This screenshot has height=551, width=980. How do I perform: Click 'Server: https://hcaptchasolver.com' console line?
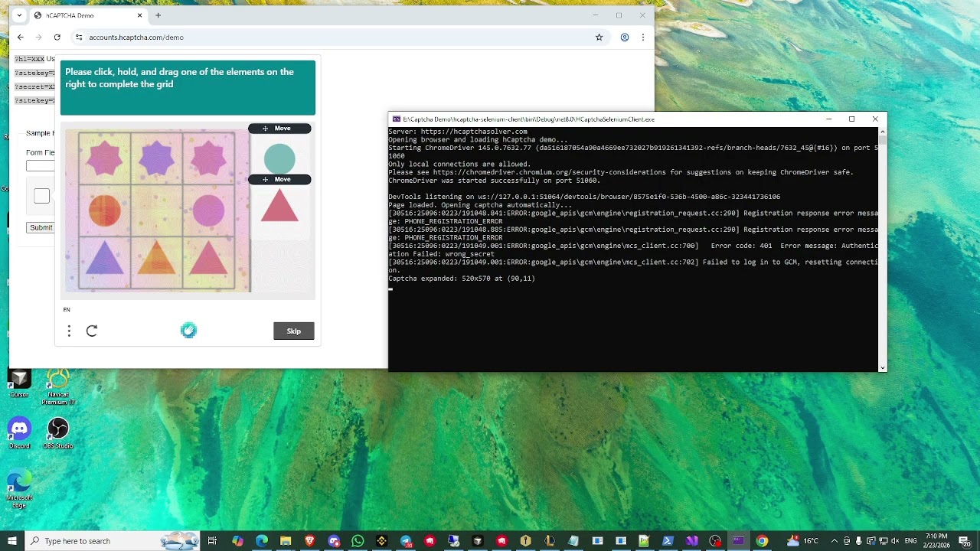pos(458,132)
